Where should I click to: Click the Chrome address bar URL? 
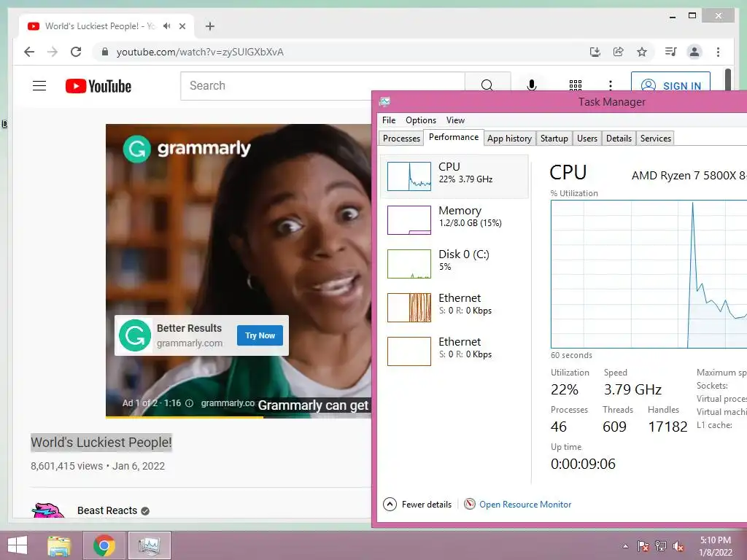tap(200, 52)
